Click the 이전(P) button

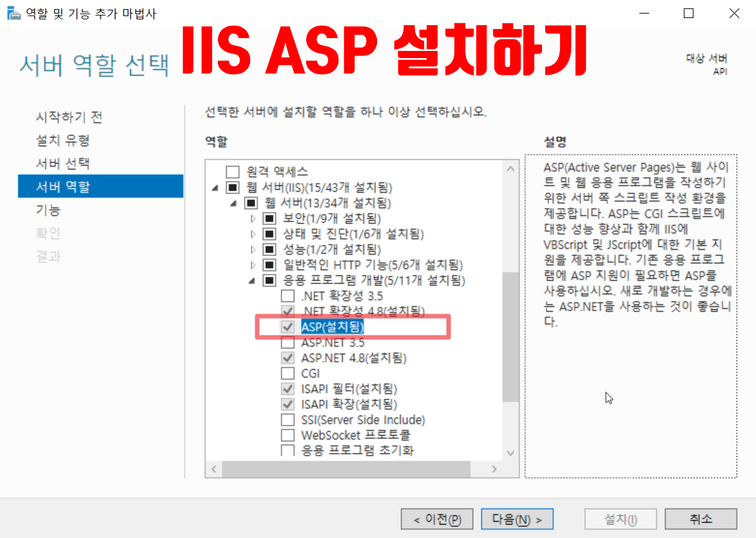[437, 519]
